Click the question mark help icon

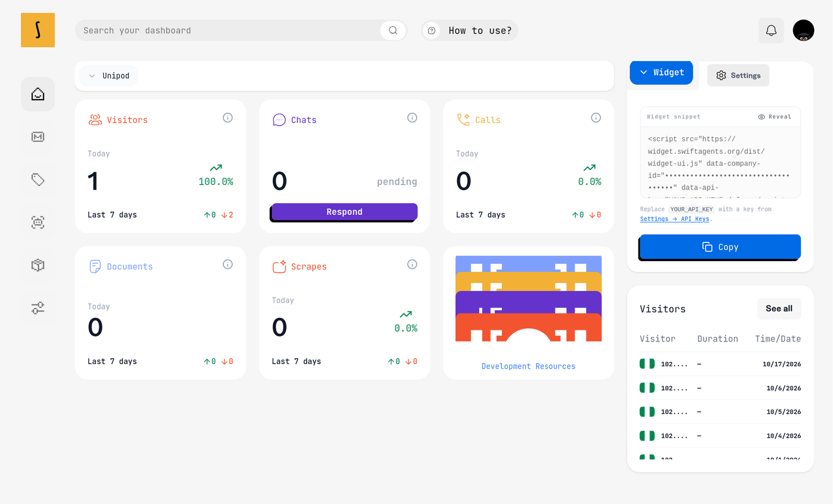pos(432,31)
